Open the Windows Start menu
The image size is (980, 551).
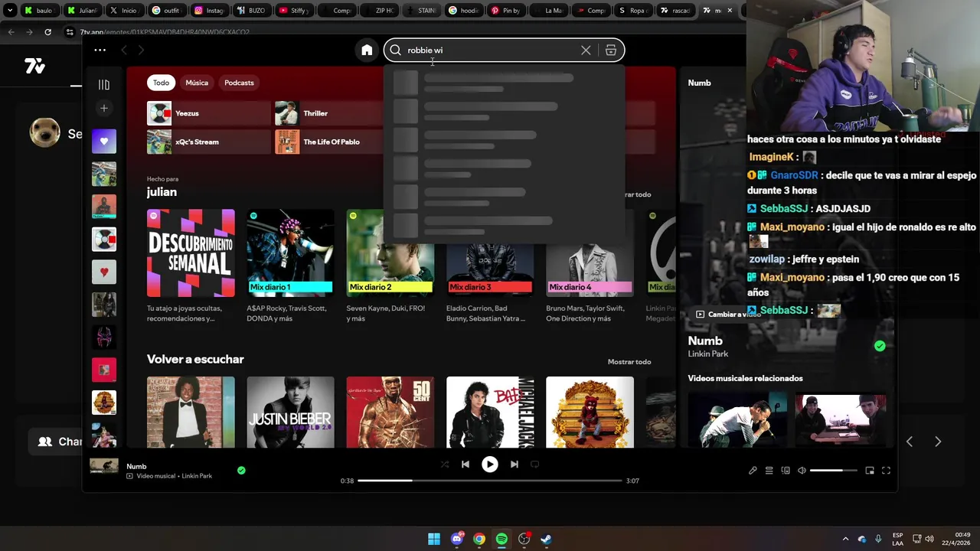coord(434,539)
